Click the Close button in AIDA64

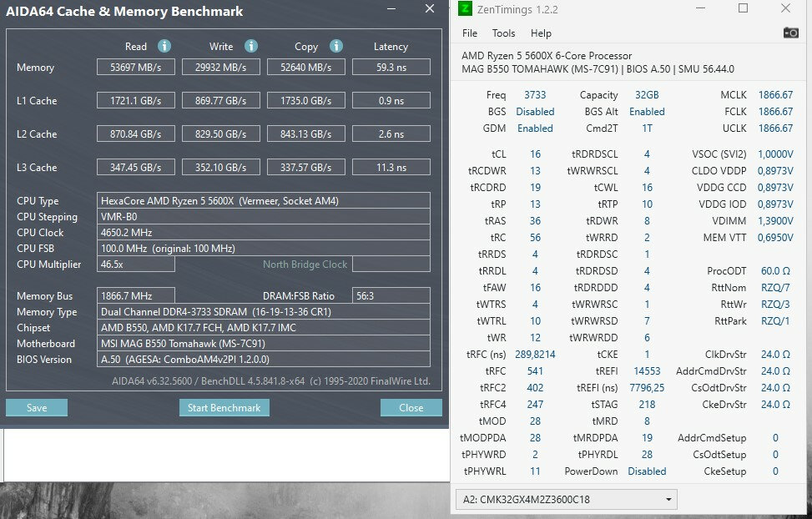tap(411, 408)
